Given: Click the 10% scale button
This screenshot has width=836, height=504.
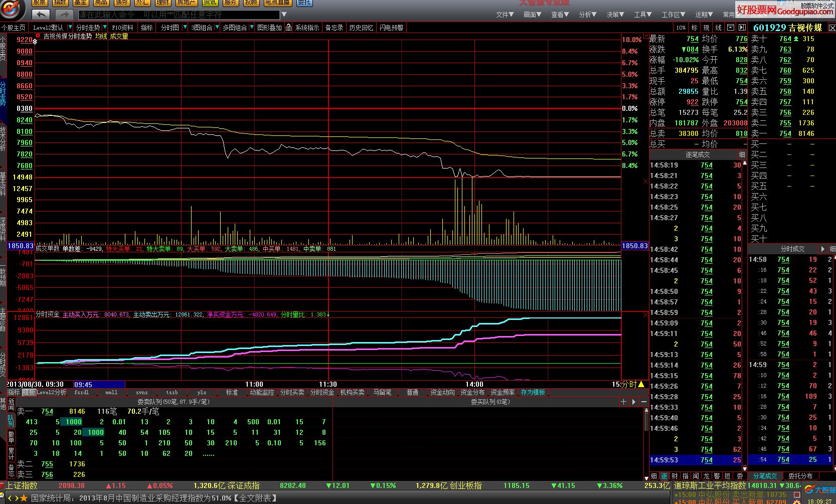Looking at the screenshot, I should click(681, 28).
